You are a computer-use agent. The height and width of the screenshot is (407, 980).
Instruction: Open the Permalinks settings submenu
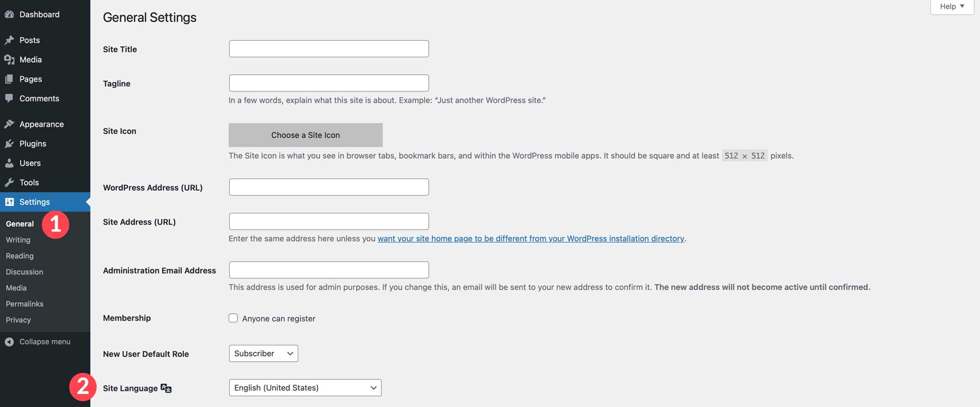(x=24, y=304)
